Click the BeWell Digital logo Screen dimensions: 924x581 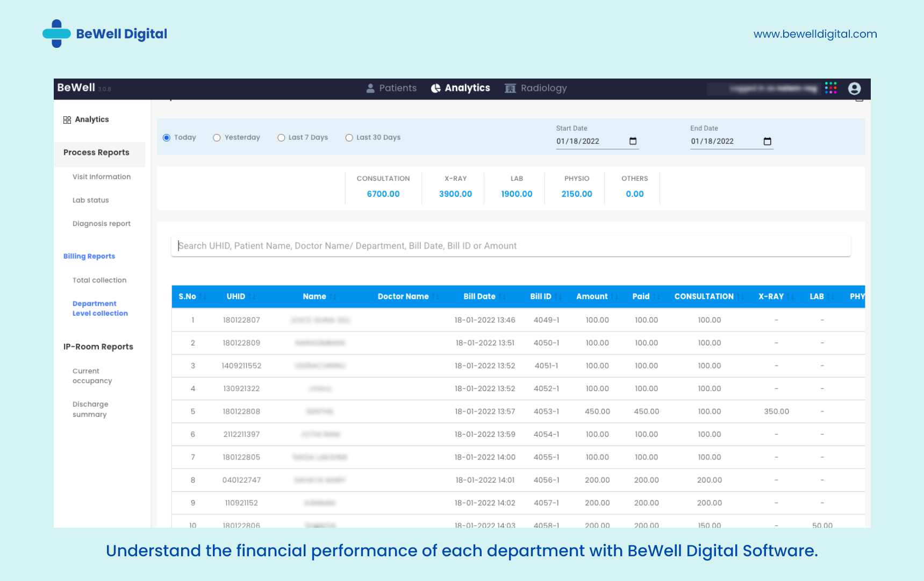[x=105, y=33]
